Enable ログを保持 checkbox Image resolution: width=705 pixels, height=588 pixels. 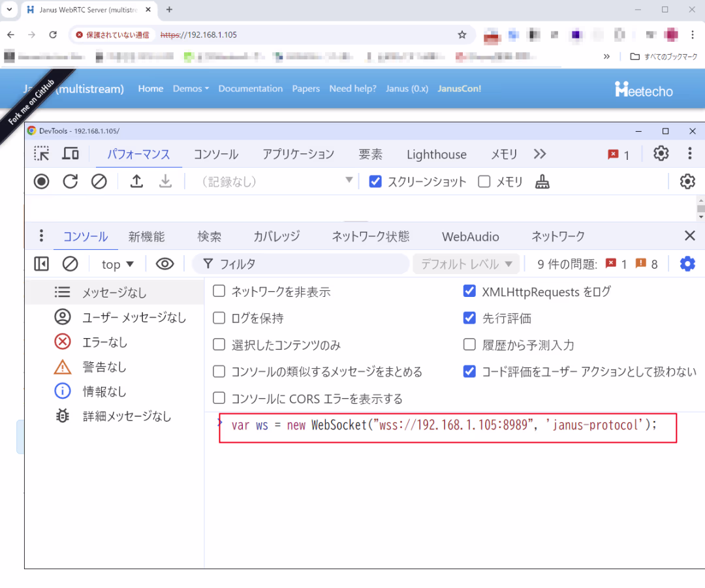[x=219, y=318]
